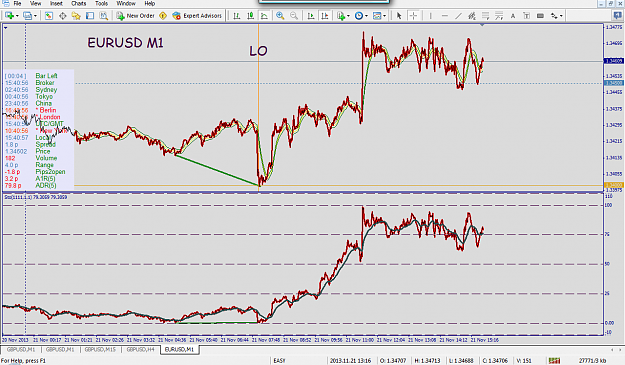This screenshot has width=625, height=365.
Task: Show the Market Watch window
Action: click(49, 16)
